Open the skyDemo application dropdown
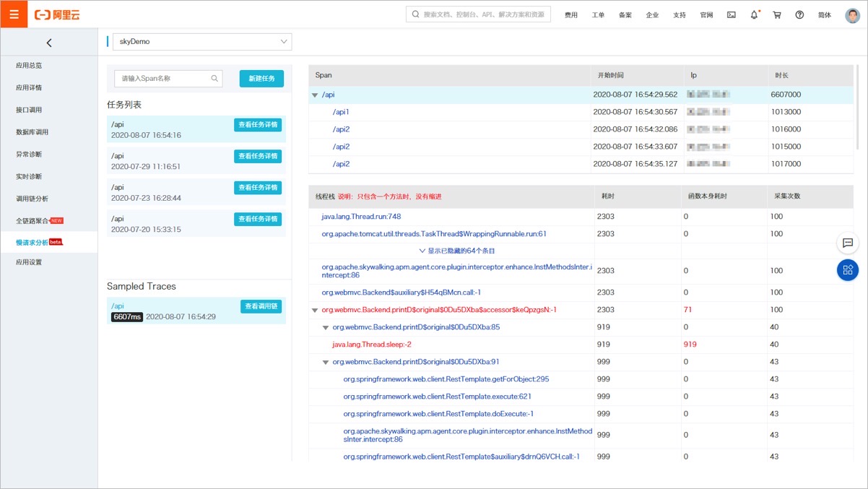This screenshot has height=489, width=868. click(x=202, y=42)
